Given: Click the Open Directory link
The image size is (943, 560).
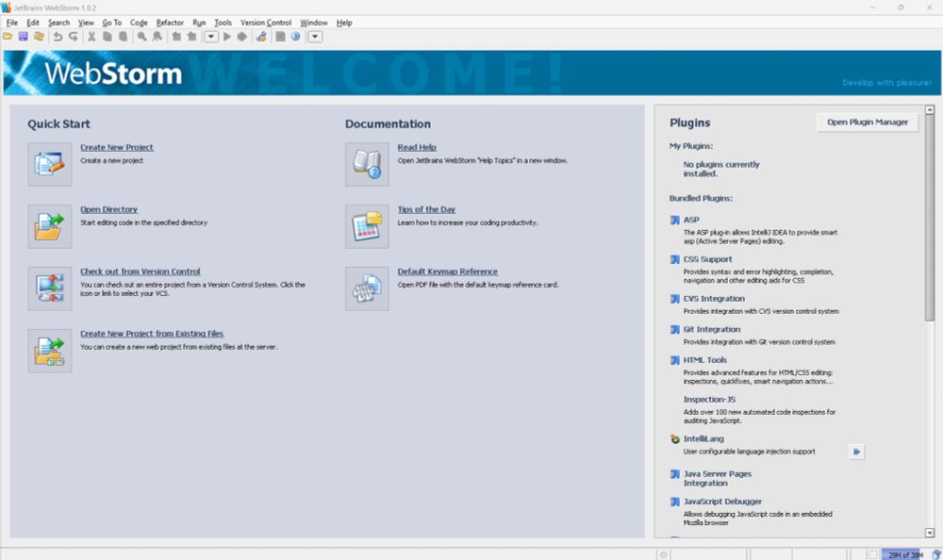Looking at the screenshot, I should point(108,209).
